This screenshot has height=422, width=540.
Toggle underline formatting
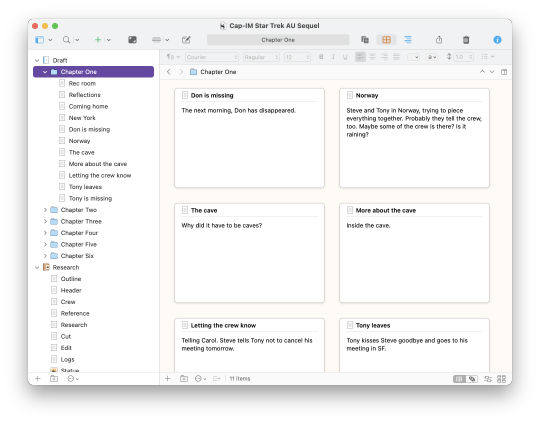coord(345,57)
